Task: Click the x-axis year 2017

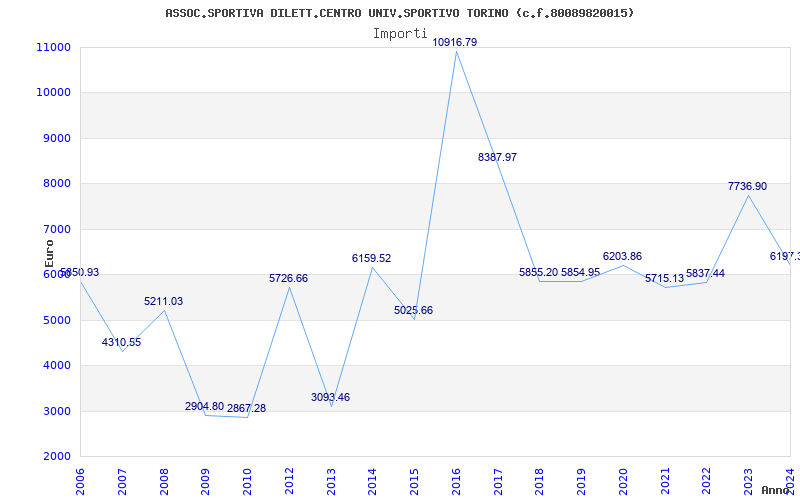Action: click(498, 482)
